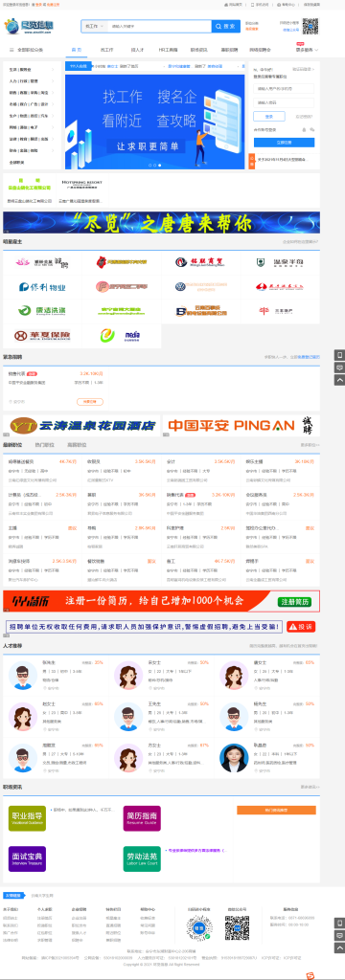The width and height of the screenshot is (345, 980).
Task: Focus the password field in login panel
Action: pyautogui.click(x=285, y=102)
